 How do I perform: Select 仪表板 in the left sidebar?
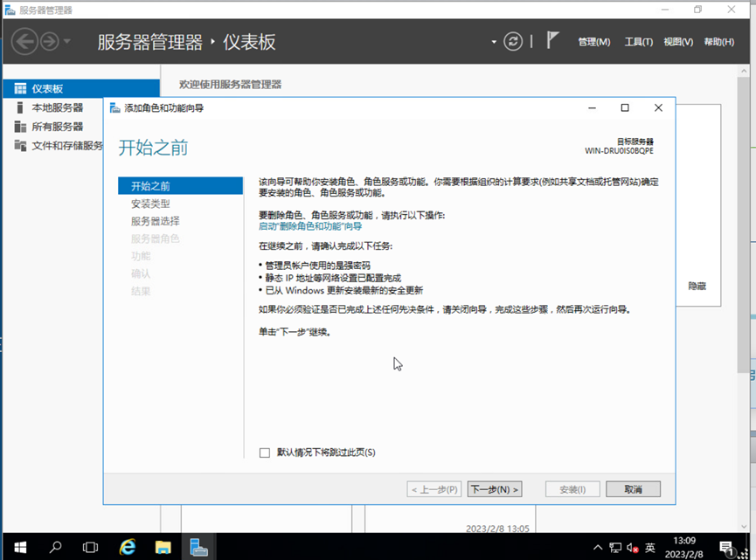coord(81,88)
